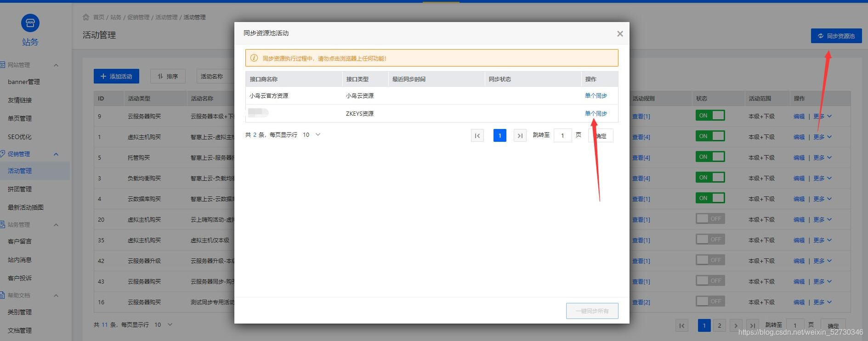Viewport: 868px width, 341px height.
Task: Click the 同步资源池 button at the top right
Action: (x=836, y=36)
